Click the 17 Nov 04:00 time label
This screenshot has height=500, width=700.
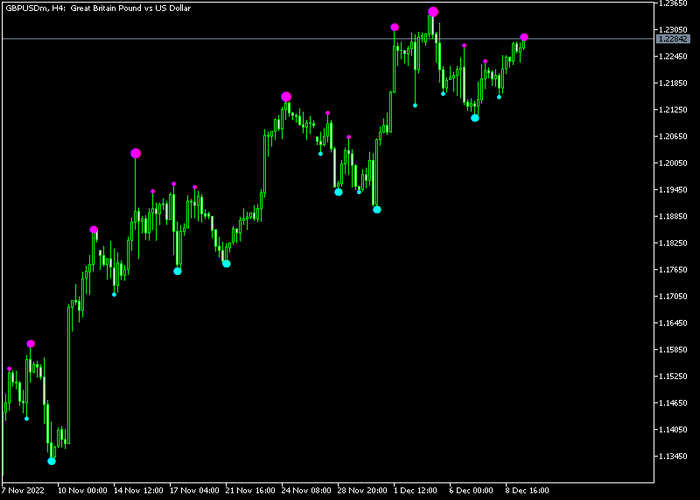tap(195, 490)
